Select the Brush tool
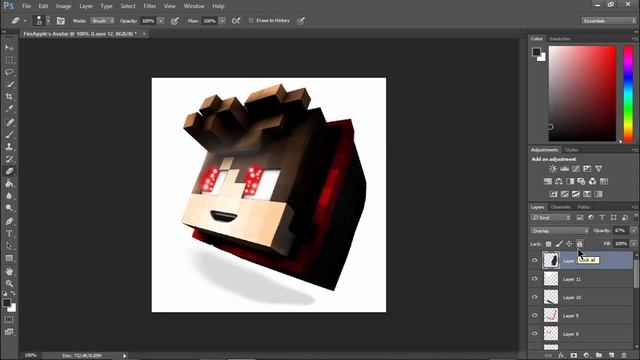Image resolution: width=640 pixels, height=360 pixels. pyautogui.click(x=9, y=134)
